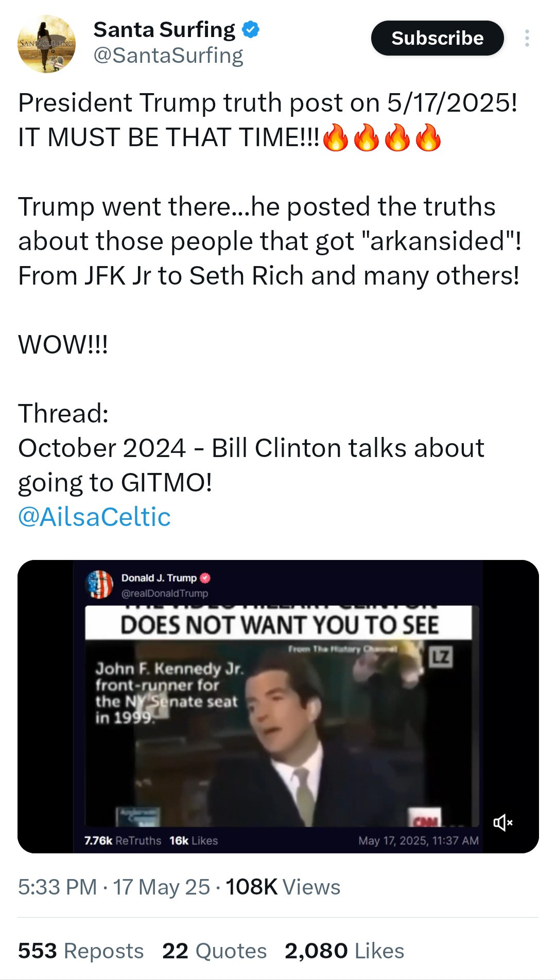Viewport: 556px width, 980px height.
Task: Unmute the video with speaker icon
Action: click(503, 822)
